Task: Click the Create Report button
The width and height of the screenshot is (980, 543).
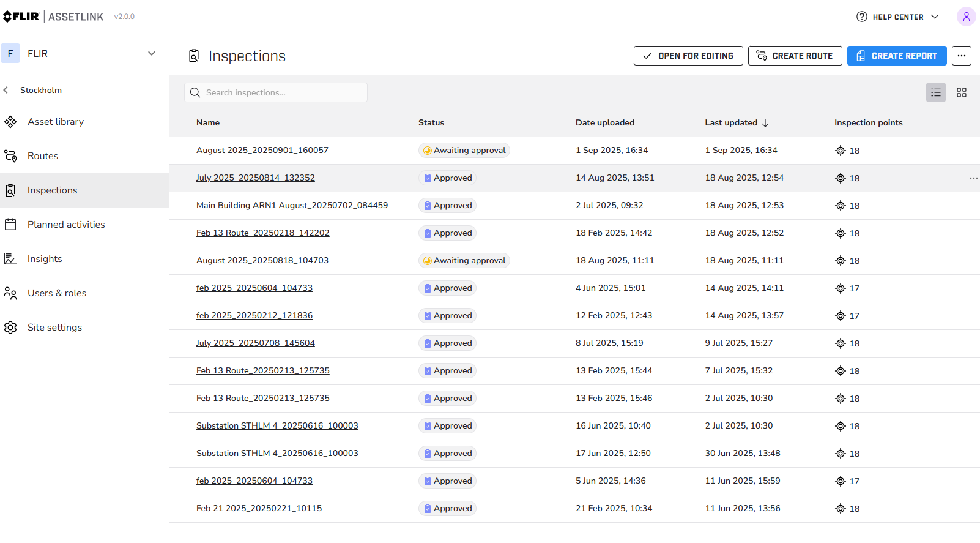Action: point(896,56)
